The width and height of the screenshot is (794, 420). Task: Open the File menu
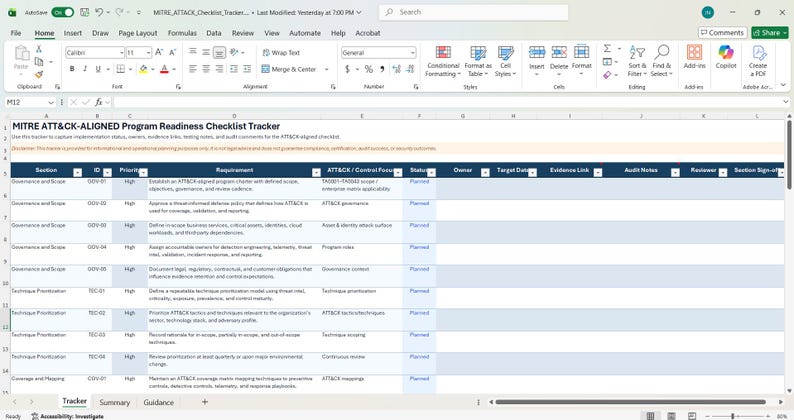[16, 33]
